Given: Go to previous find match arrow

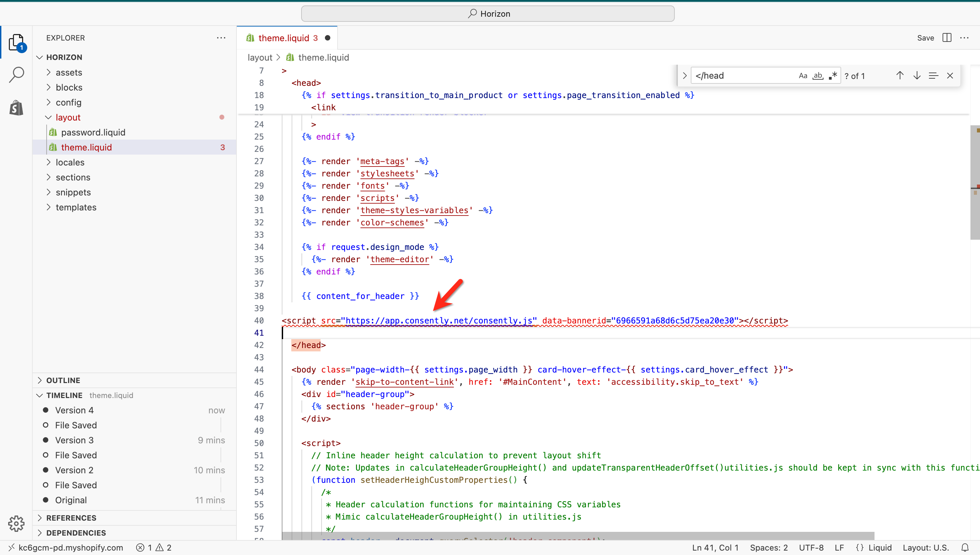Looking at the screenshot, I should tap(900, 76).
